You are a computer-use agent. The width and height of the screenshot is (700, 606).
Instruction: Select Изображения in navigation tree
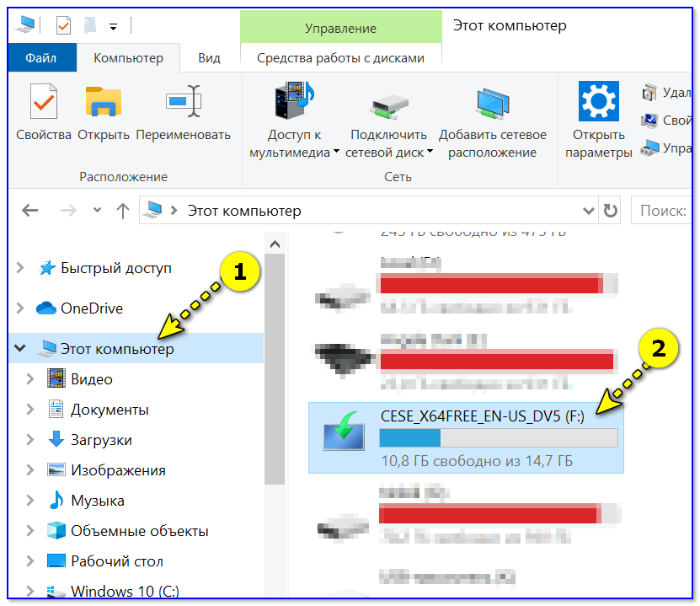118,469
